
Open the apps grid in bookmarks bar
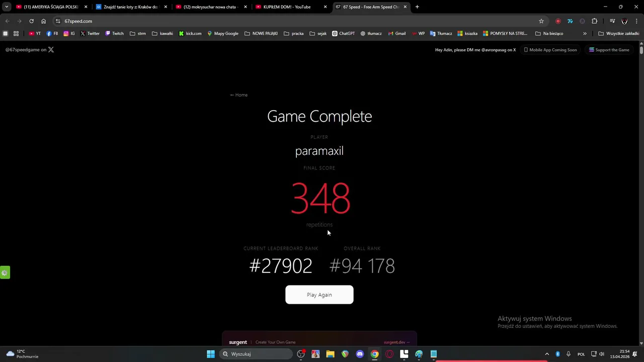pyautogui.click(x=16, y=34)
